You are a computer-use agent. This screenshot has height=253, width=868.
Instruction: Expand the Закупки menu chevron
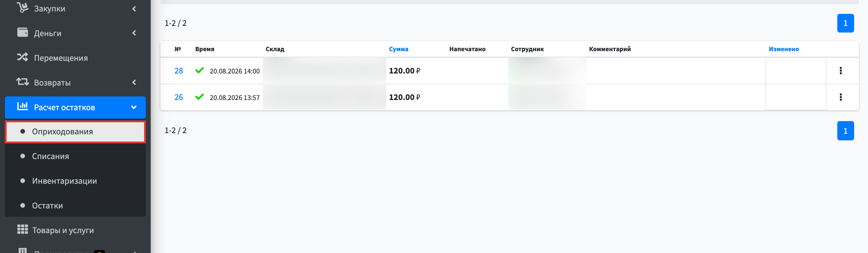[x=134, y=8]
